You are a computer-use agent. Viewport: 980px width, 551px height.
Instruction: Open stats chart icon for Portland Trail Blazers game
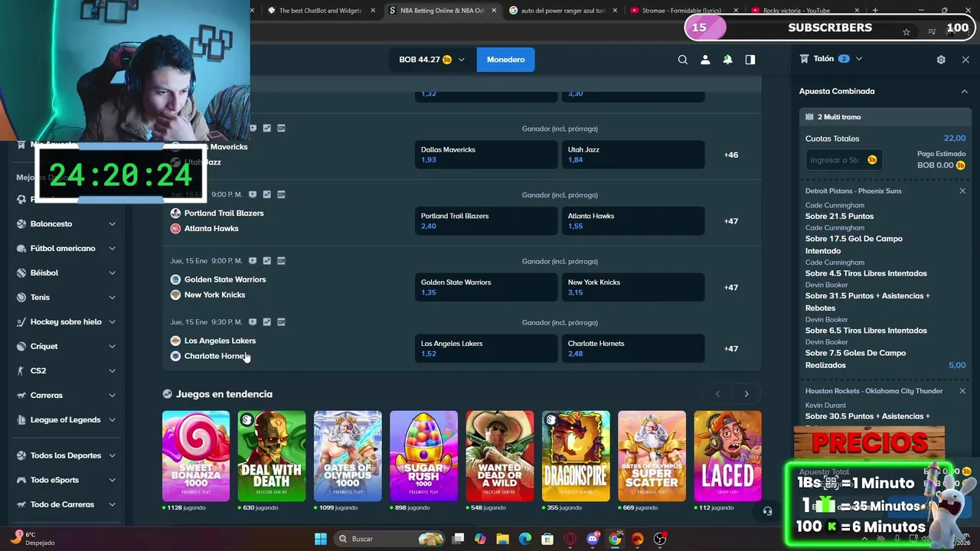[x=266, y=194]
